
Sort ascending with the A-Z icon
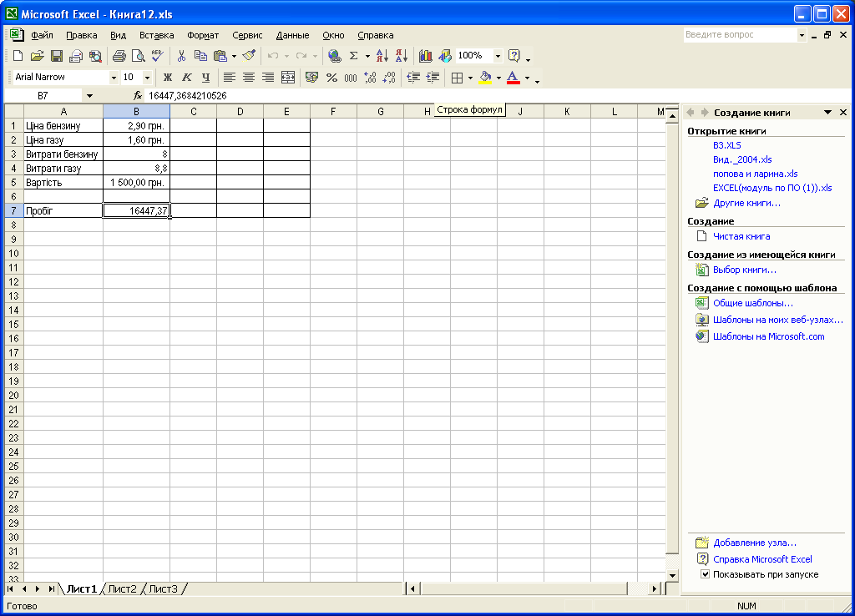tap(382, 56)
